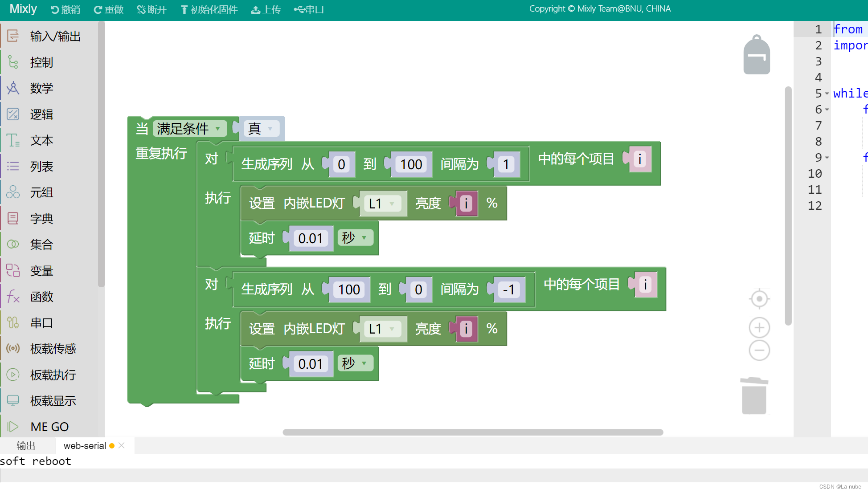The image size is (868, 493).
Task: Zoom in the workspace with plus icon
Action: (x=759, y=328)
